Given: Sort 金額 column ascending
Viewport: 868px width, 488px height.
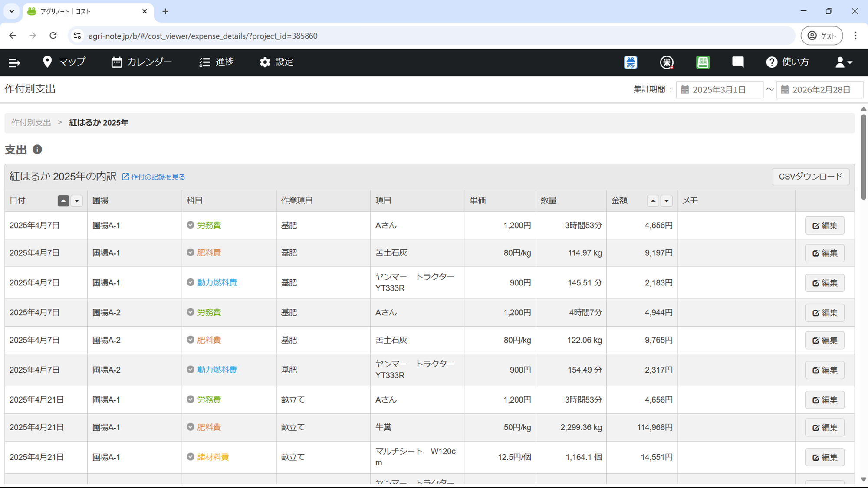Looking at the screenshot, I should click(653, 201).
